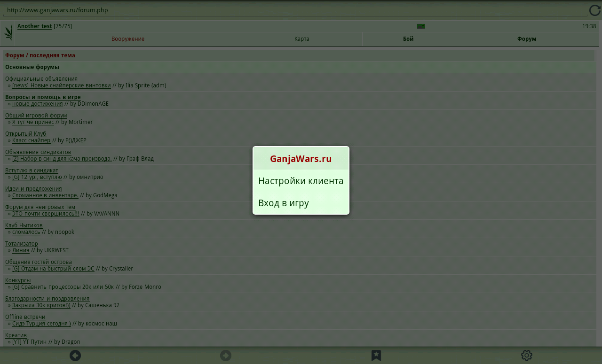Open the 'Сидэ Турция сегодня )' topic
This screenshot has width=602, height=364.
pos(41,324)
